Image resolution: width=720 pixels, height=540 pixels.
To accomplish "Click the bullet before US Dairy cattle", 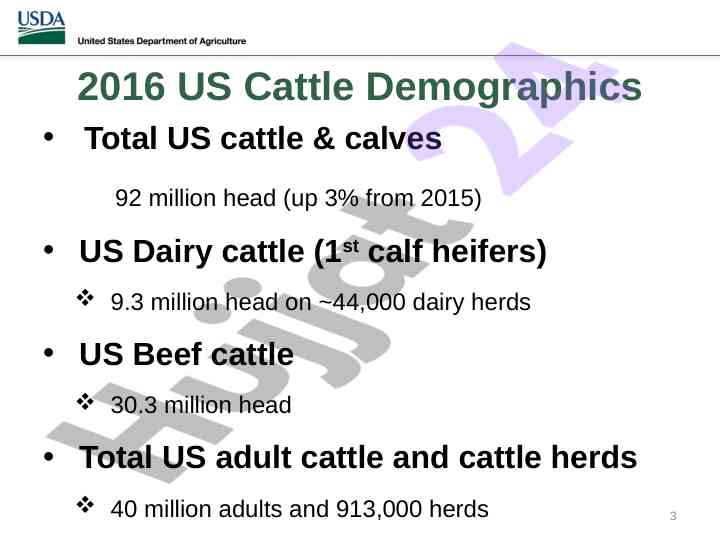I will pyautogui.click(x=49, y=250).
